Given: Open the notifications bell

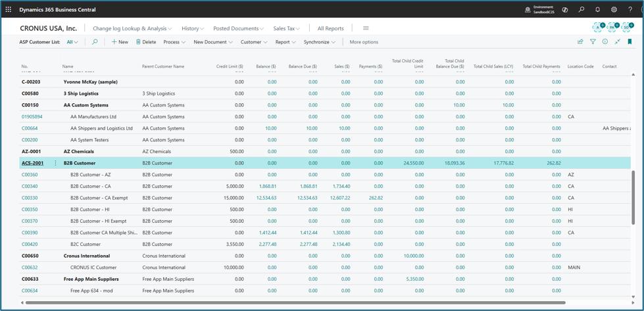Looking at the screenshot, I should tap(597, 9).
